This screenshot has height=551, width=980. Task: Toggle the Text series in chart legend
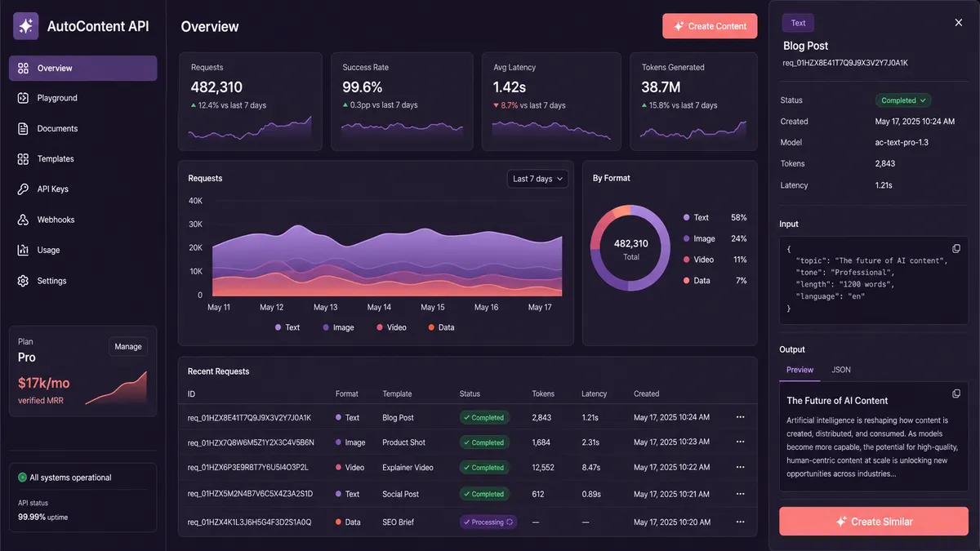(x=287, y=327)
